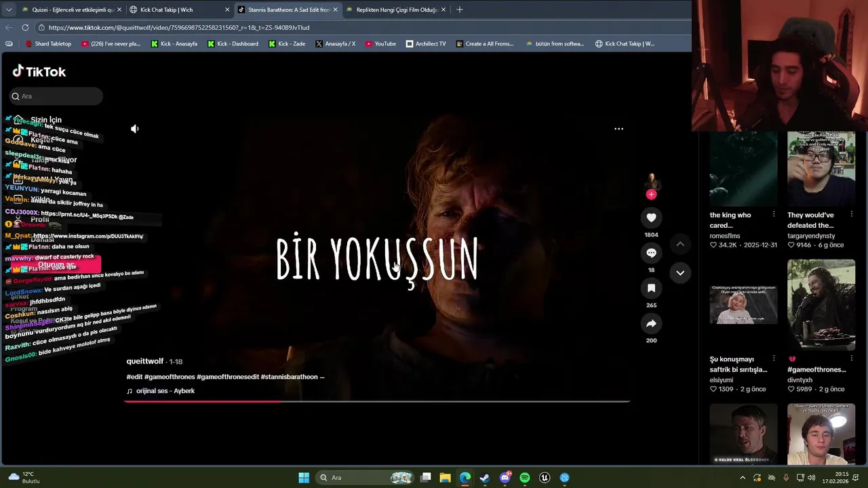
Task: Close the Quizei tab
Action: click(x=119, y=9)
